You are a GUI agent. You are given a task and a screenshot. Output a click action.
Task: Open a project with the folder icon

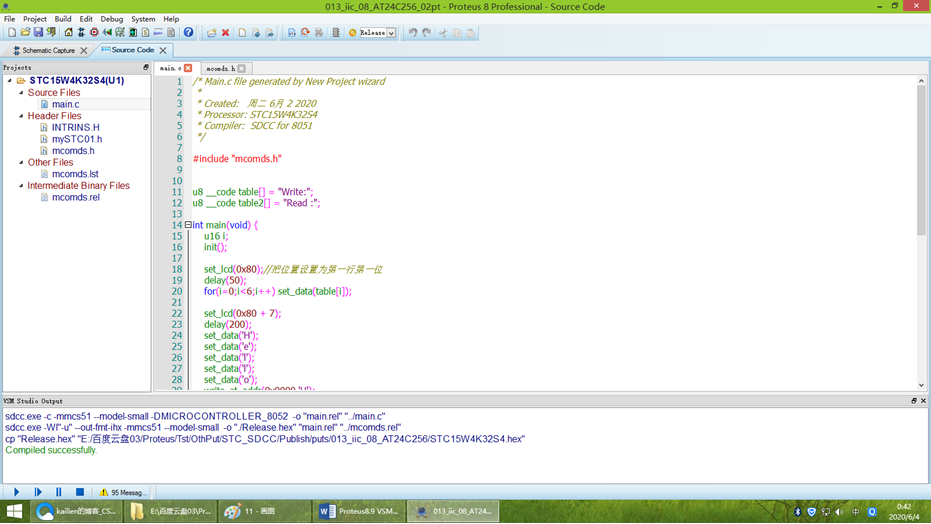pyautogui.click(x=25, y=33)
